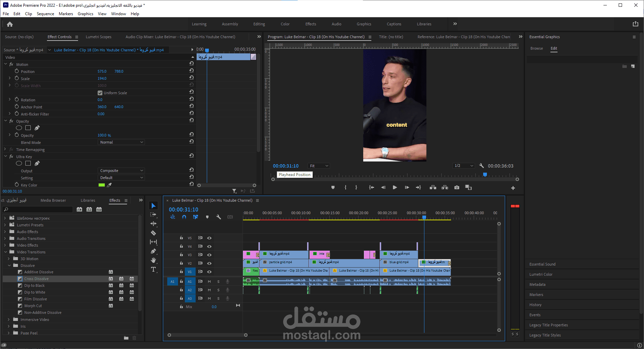Click Mark In button
The image size is (644, 349).
(x=345, y=188)
